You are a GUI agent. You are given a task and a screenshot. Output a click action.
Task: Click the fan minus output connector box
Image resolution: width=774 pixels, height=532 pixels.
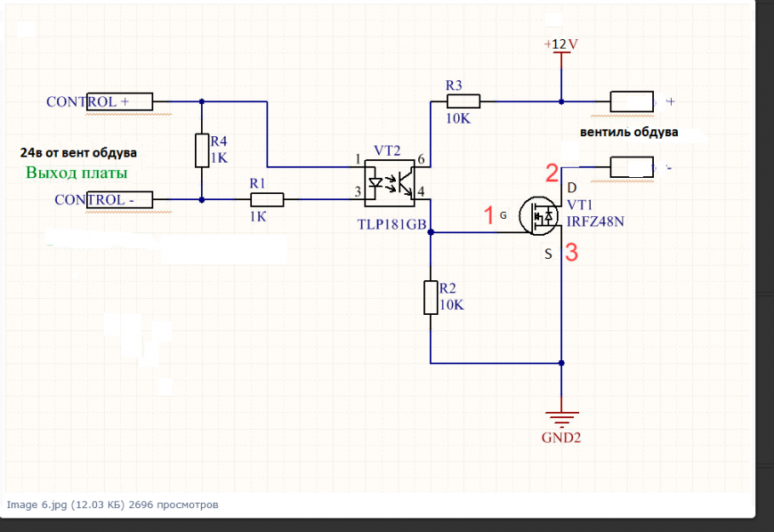(632, 167)
